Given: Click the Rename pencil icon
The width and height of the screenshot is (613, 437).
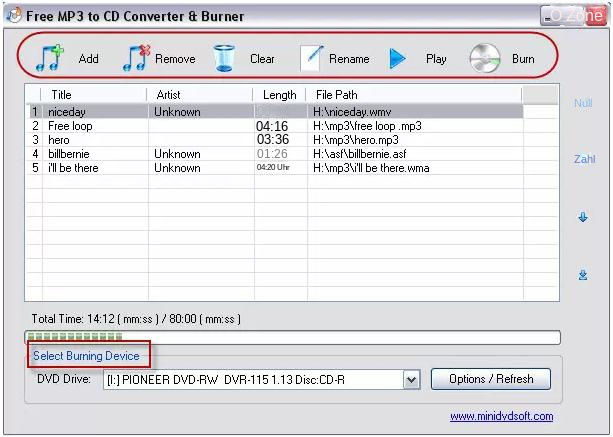Looking at the screenshot, I should tap(312, 58).
